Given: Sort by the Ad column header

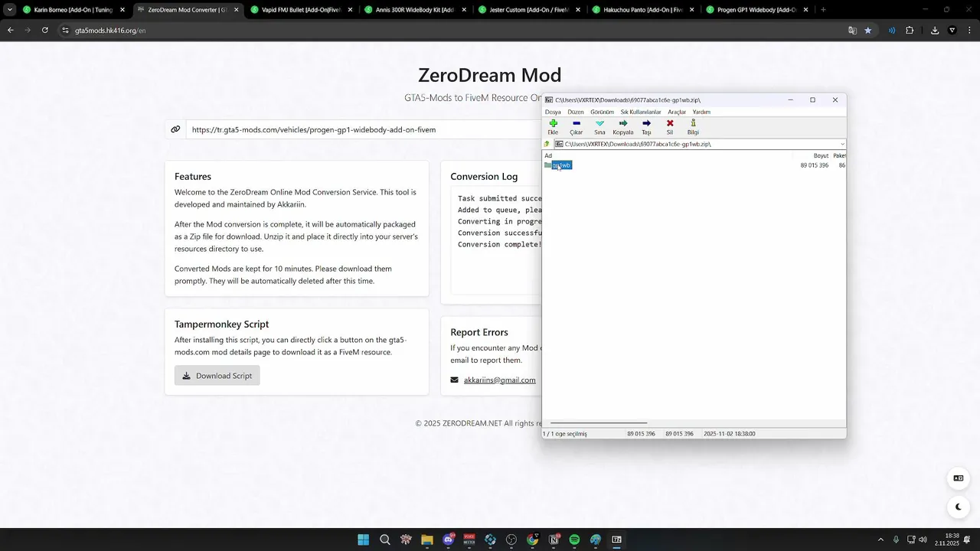Looking at the screenshot, I should [x=548, y=155].
